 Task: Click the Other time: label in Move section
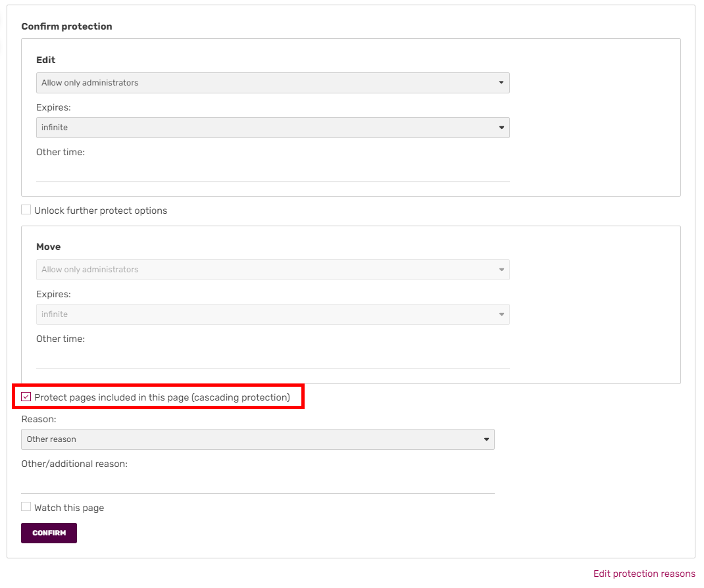60,339
